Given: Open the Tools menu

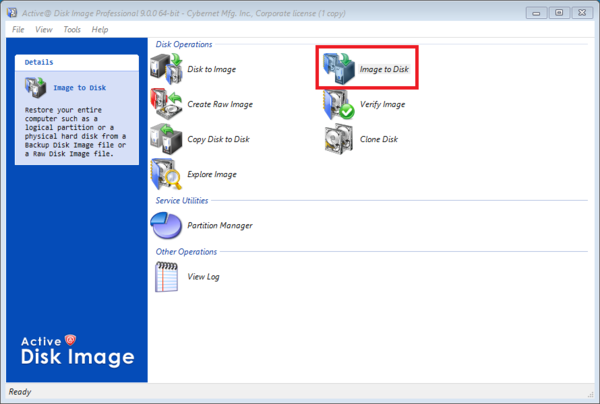Looking at the screenshot, I should (72, 29).
